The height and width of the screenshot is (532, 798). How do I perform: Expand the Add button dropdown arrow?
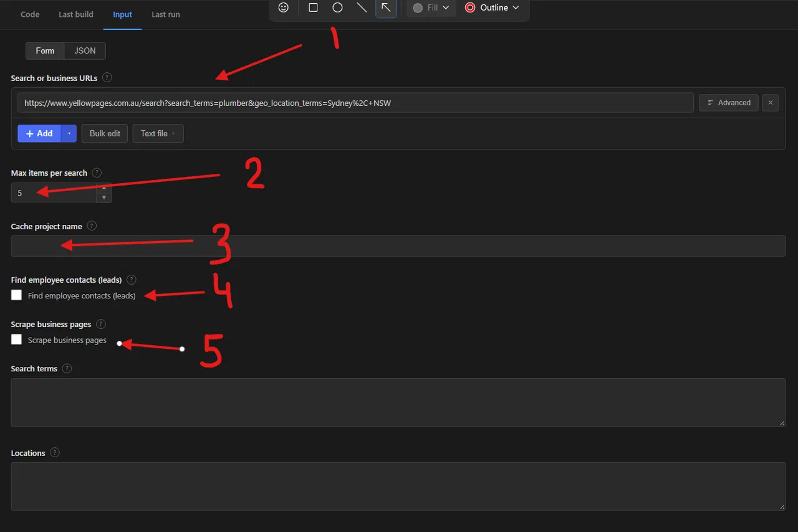pyautogui.click(x=69, y=133)
